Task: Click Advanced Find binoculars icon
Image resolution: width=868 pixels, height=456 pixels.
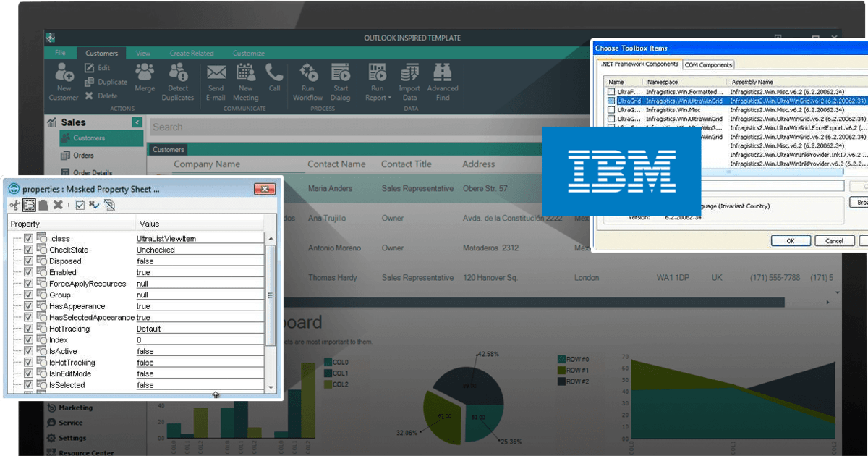Action: pos(442,72)
